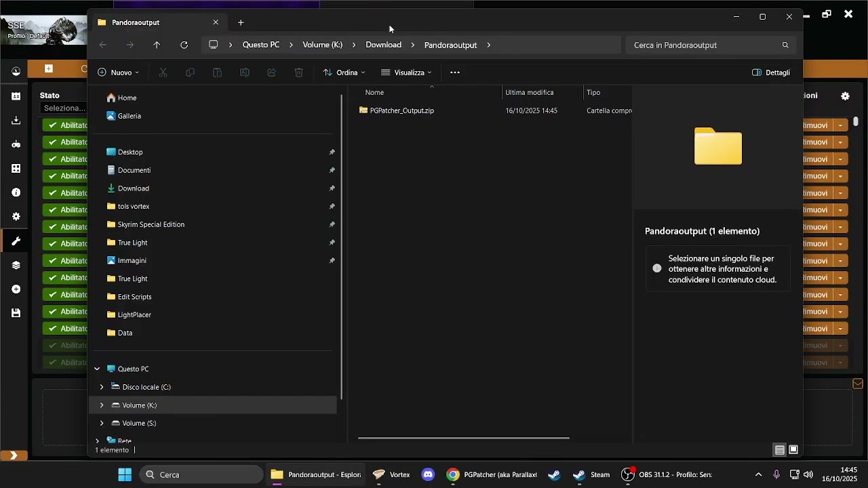This screenshot has width=868, height=488.
Task: Open chevron after Questo PC in breadcrumb
Action: 291,45
